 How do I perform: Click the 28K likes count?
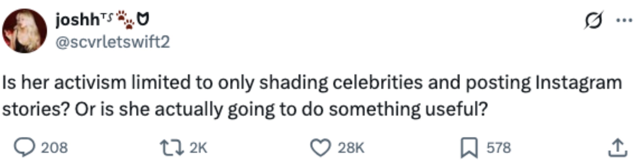(351, 148)
